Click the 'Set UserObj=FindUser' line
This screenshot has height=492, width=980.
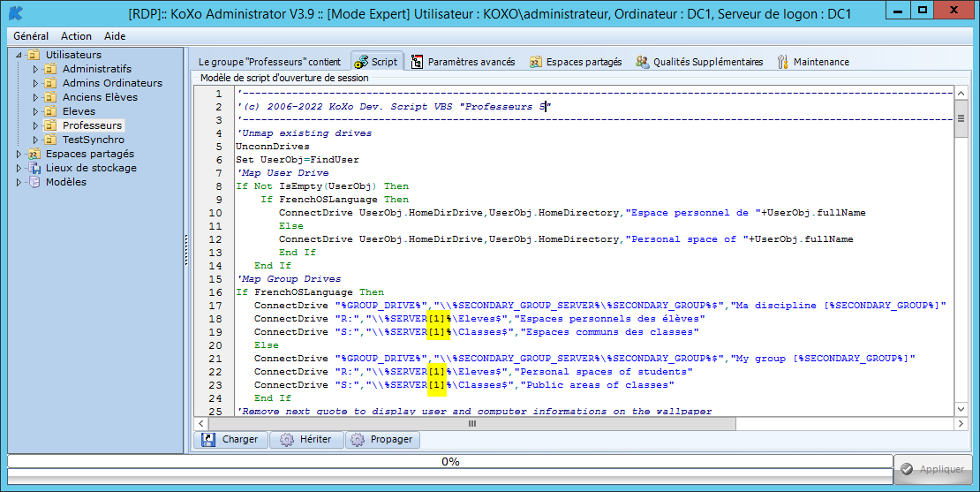(298, 159)
